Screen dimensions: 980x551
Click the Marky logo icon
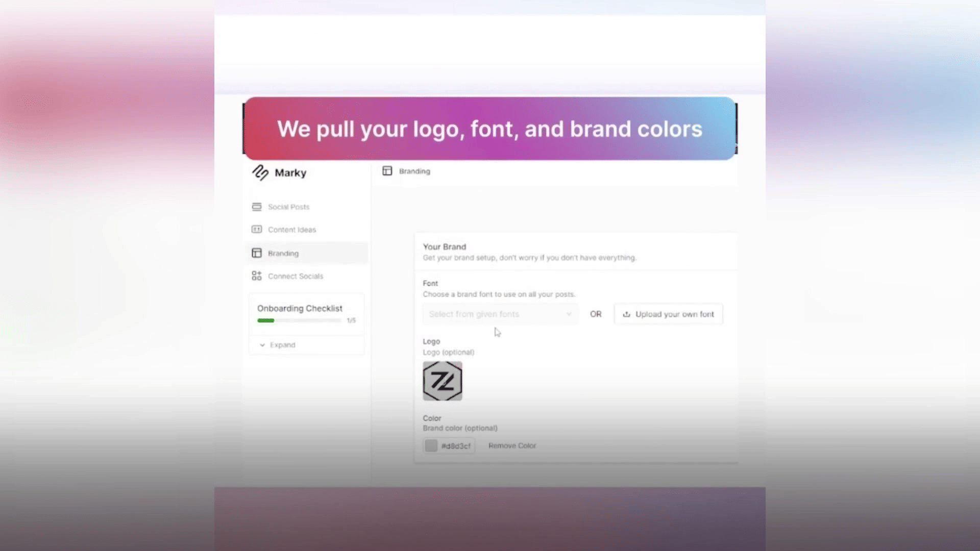(260, 172)
